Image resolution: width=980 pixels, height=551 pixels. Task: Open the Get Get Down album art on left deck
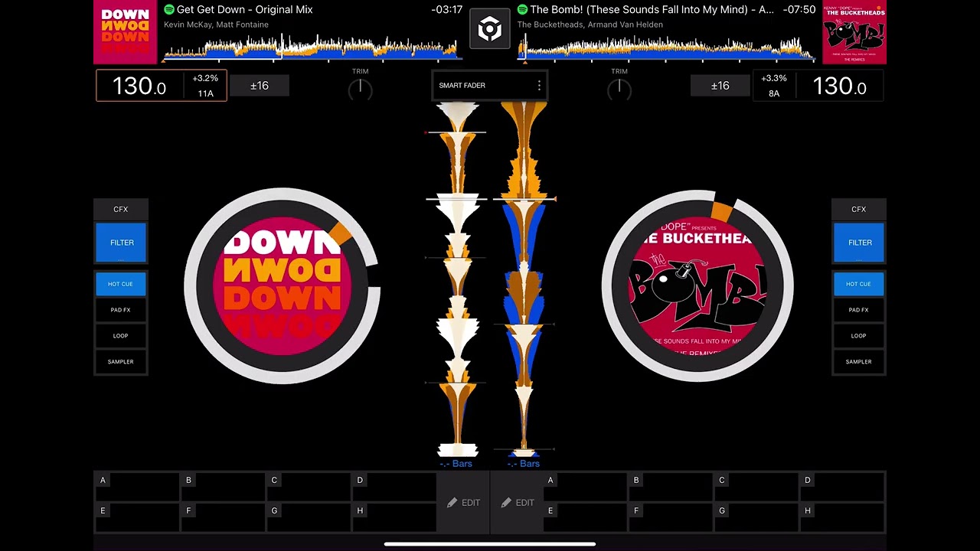[x=125, y=32]
